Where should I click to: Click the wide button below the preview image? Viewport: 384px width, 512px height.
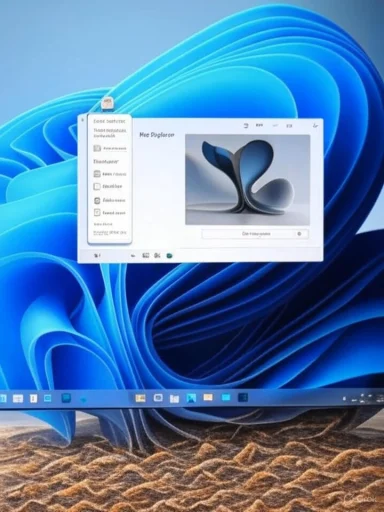255,234
